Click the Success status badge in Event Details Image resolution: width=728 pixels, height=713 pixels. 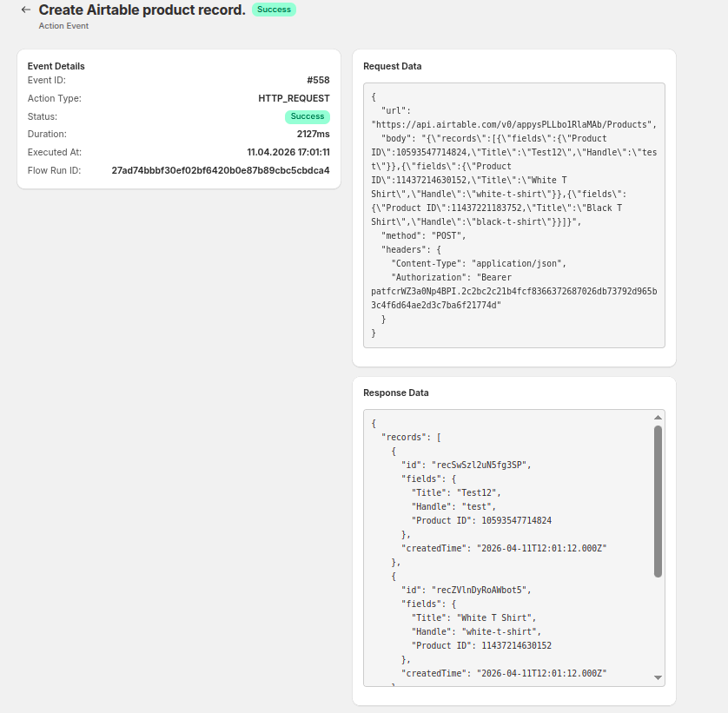(x=308, y=116)
